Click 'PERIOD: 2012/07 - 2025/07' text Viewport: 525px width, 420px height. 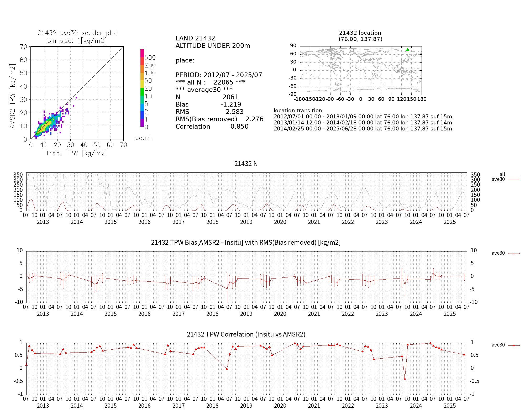click(x=219, y=75)
